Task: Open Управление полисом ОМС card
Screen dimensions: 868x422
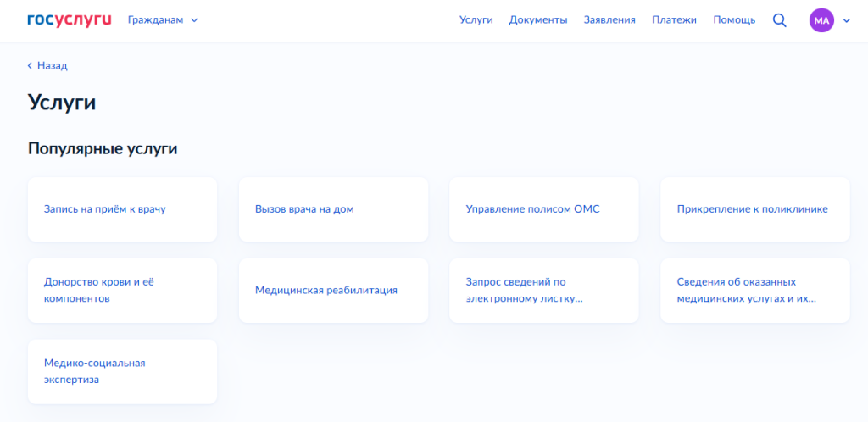Action: [x=543, y=209]
